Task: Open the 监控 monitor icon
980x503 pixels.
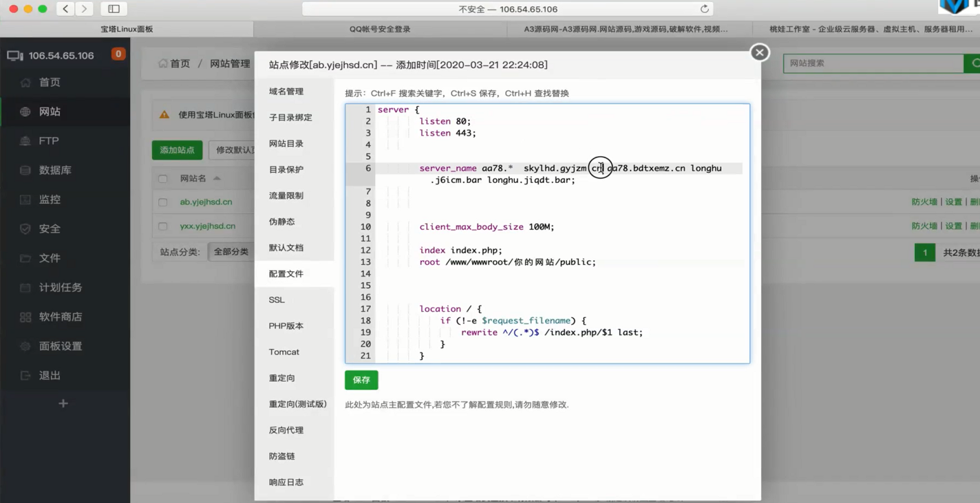Action: [x=25, y=200]
